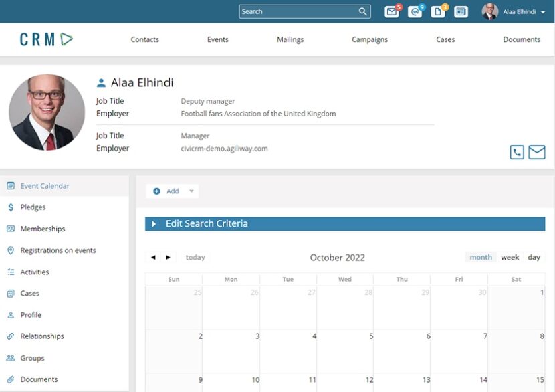555x392 pixels.
Task: Select the month view toggle on the calendar
Action: coord(480,256)
